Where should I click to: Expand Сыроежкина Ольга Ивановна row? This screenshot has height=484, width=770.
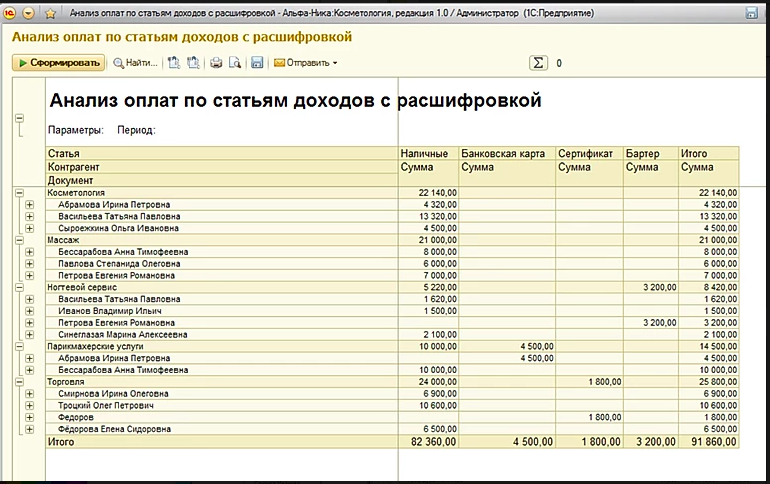(29, 228)
